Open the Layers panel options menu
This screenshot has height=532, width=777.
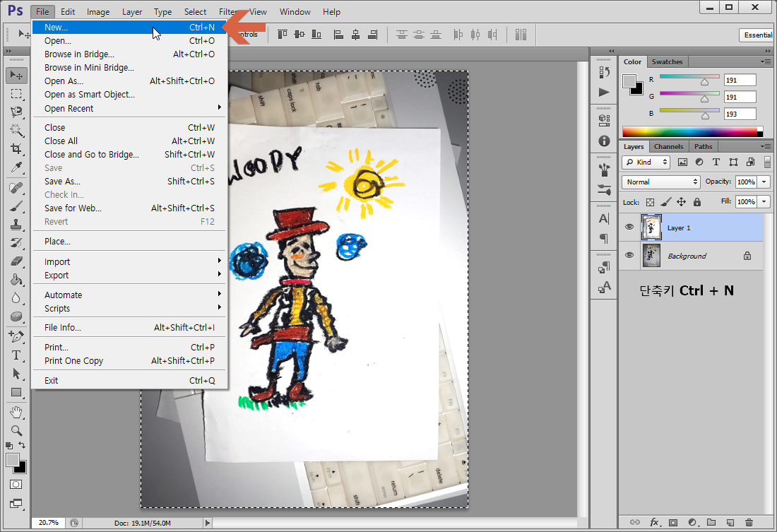[x=766, y=147]
